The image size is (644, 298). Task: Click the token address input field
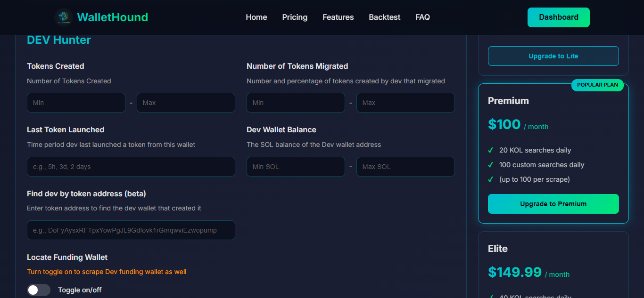(131, 230)
